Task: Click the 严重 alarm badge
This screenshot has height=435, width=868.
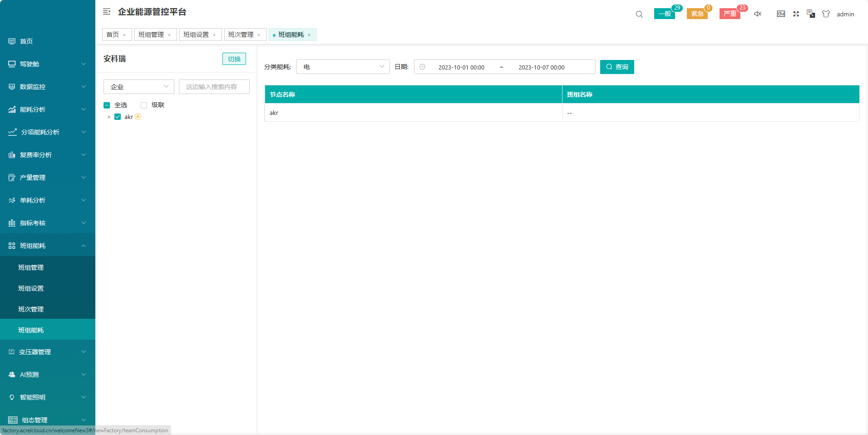Action: coord(730,14)
